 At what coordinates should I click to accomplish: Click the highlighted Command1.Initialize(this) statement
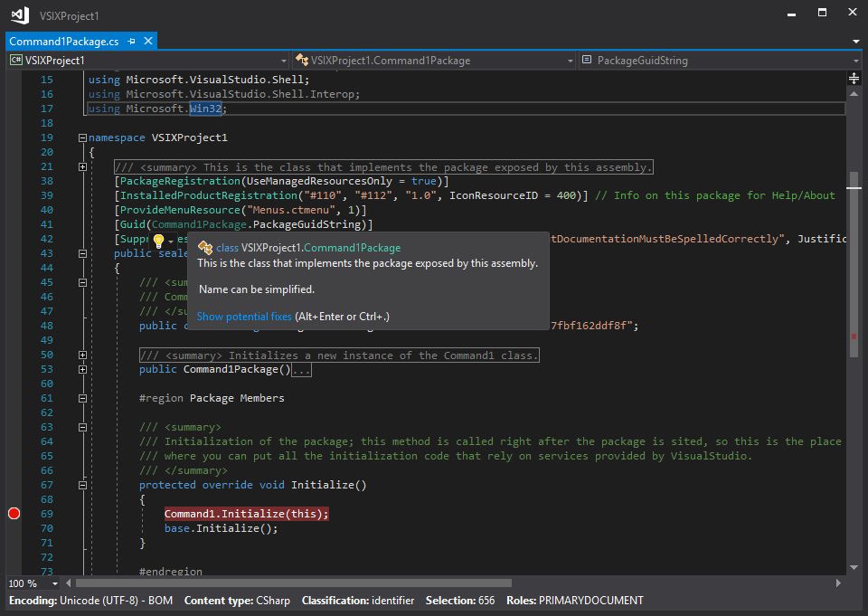(x=246, y=514)
